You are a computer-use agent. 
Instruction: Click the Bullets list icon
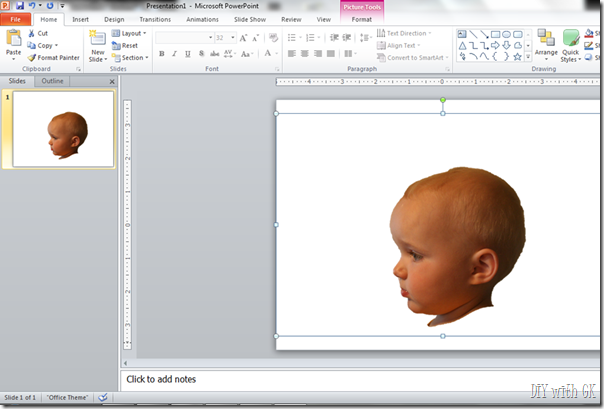(292, 38)
